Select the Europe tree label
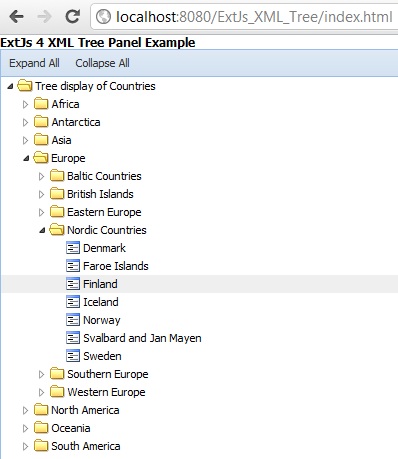The height and width of the screenshot is (459, 398). pyautogui.click(x=68, y=158)
